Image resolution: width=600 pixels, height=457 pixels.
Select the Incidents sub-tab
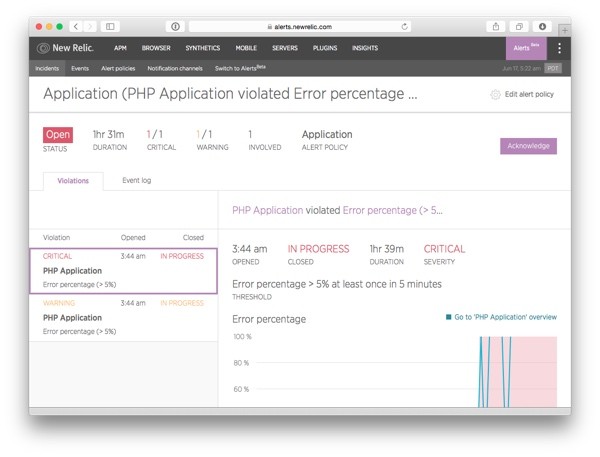[47, 69]
